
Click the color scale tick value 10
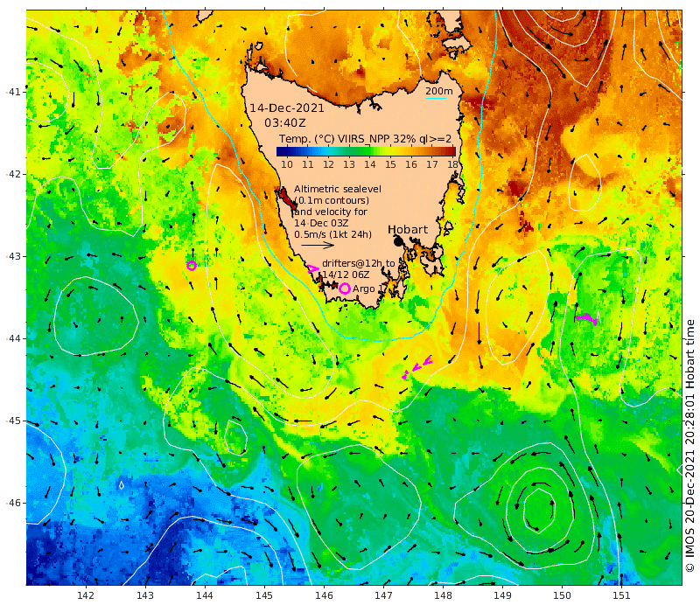[287, 164]
